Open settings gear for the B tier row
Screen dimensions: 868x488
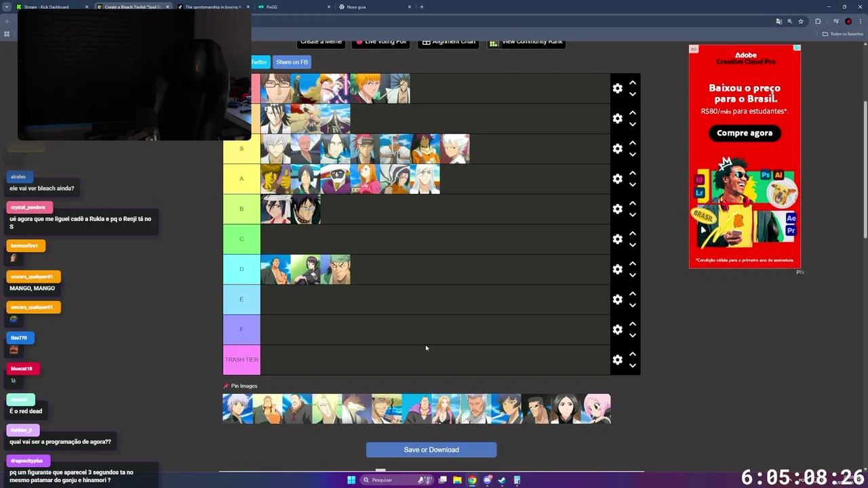617,209
